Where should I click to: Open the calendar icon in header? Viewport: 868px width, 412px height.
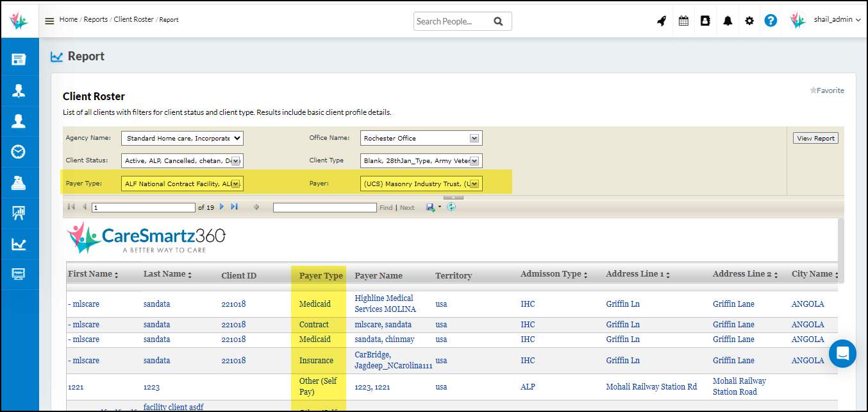pos(683,21)
